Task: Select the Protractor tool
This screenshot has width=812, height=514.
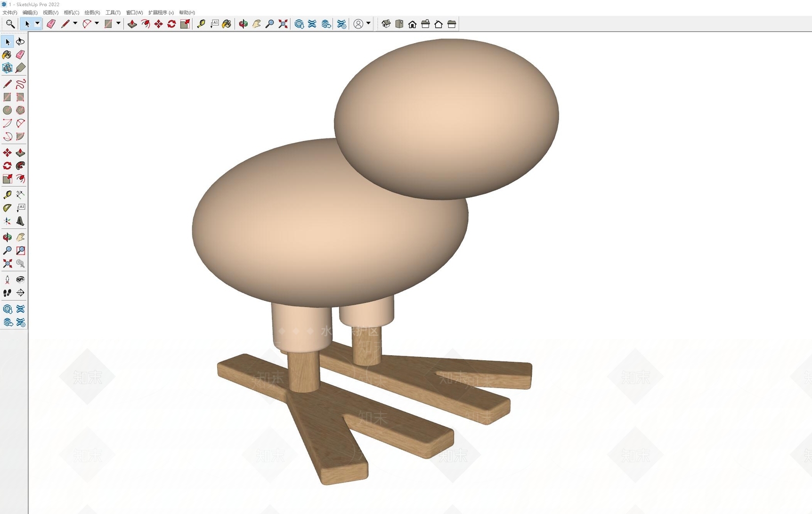Action: click(x=7, y=208)
